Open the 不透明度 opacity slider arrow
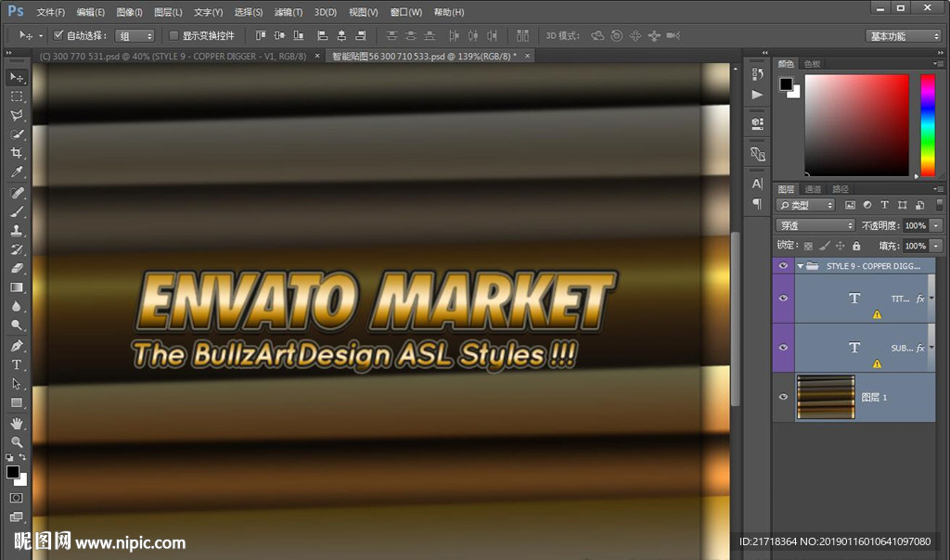The image size is (950, 560). [936, 225]
